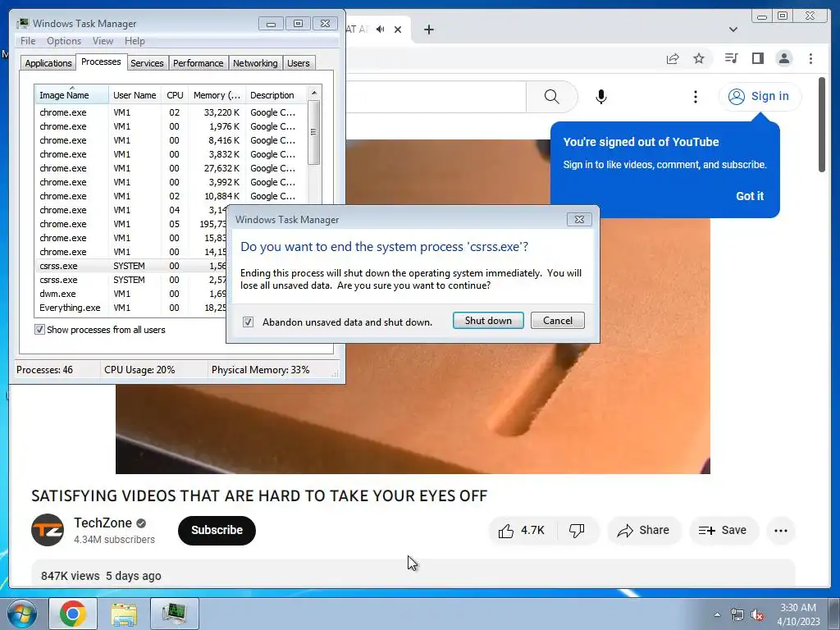Click the Shut down button in dialog

pos(488,321)
